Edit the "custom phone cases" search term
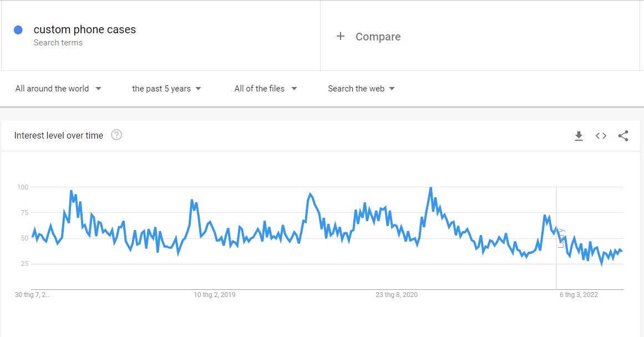This screenshot has width=644, height=337. point(85,30)
